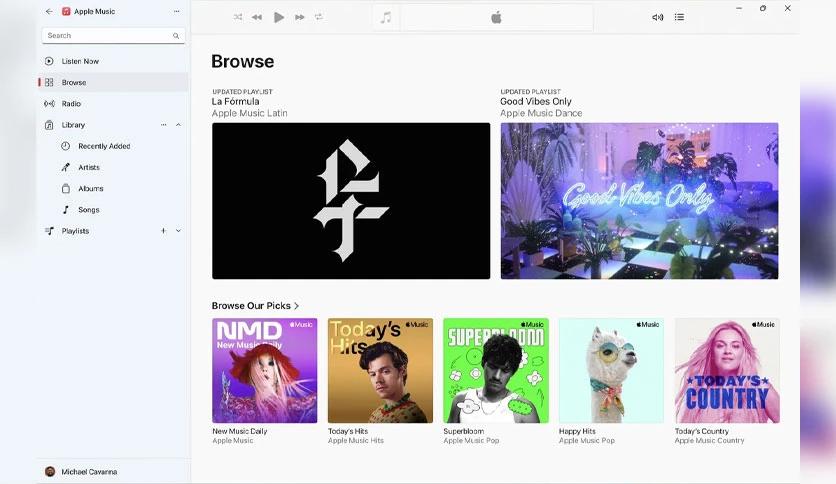Viewport: 836px width, 484px height.
Task: Toggle repeat mode
Action: [x=319, y=17]
